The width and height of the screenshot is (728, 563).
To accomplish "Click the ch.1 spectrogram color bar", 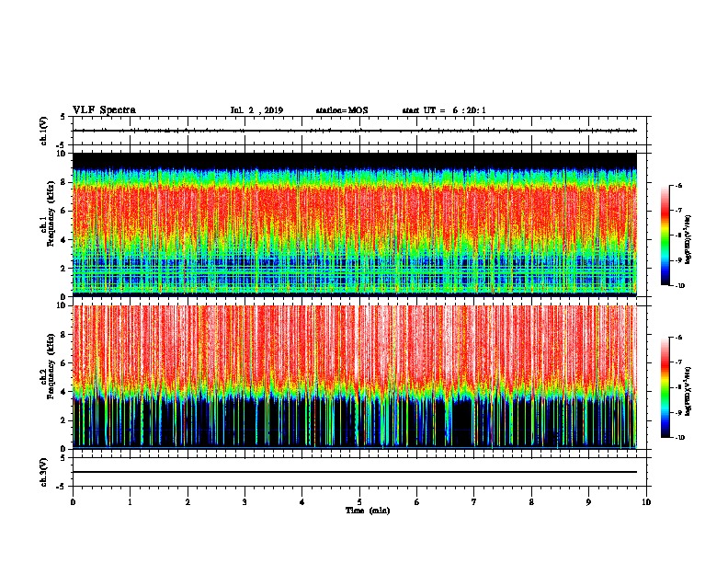I will (x=665, y=236).
